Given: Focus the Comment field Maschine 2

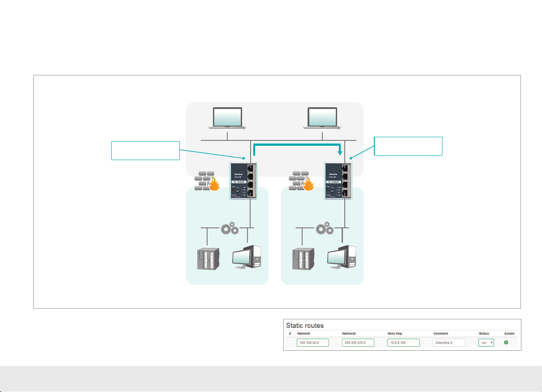Looking at the screenshot, I should click(449, 342).
